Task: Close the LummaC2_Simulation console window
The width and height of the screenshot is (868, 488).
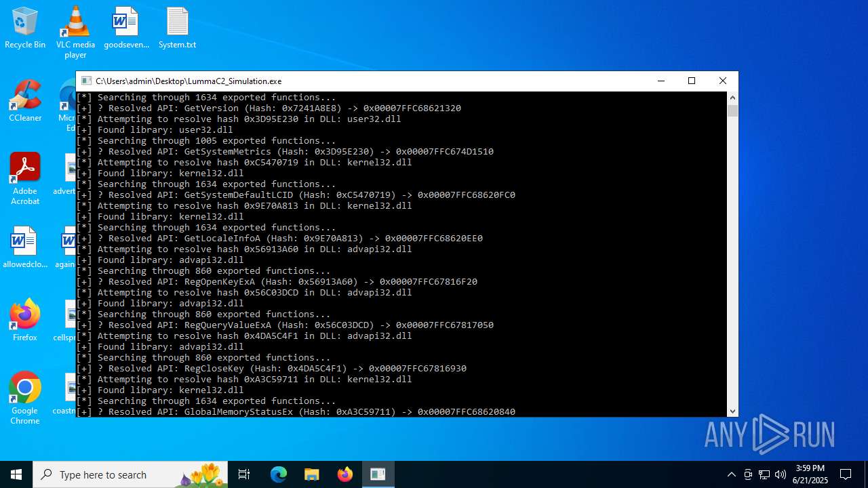Action: (723, 81)
